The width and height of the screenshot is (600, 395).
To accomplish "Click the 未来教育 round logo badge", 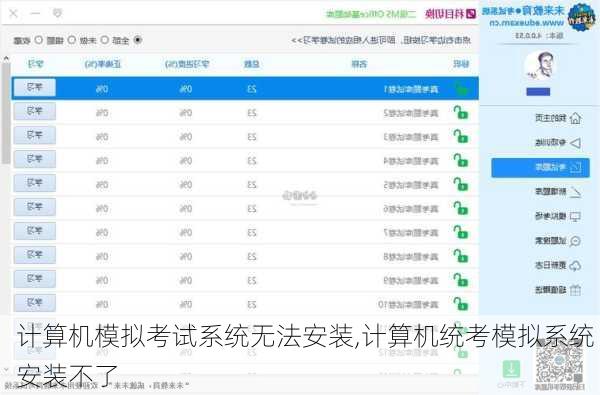I will click(x=582, y=18).
